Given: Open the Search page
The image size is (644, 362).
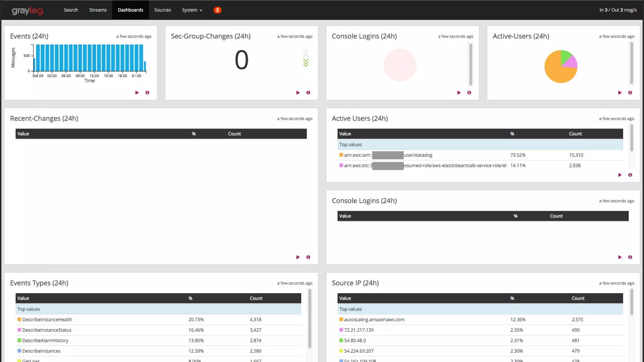Looking at the screenshot, I should (71, 10).
